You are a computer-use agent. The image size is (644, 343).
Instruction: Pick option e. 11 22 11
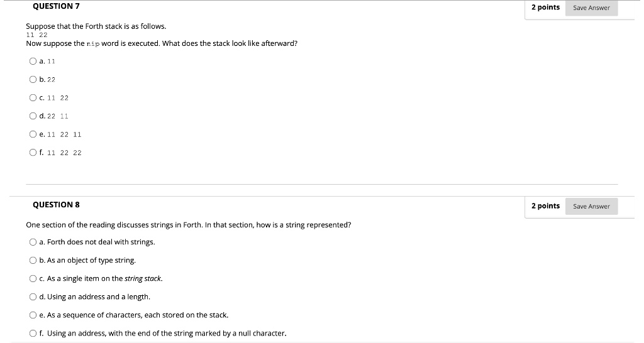(x=33, y=134)
